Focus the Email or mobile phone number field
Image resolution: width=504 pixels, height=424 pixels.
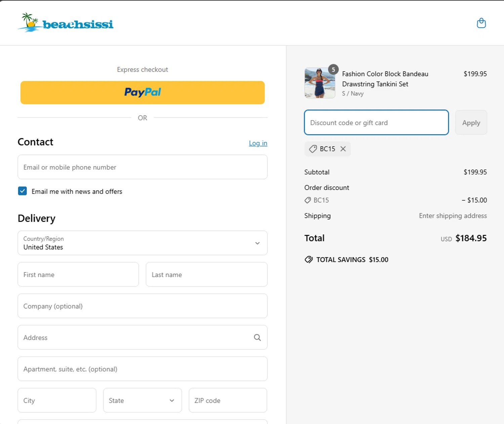click(x=142, y=167)
